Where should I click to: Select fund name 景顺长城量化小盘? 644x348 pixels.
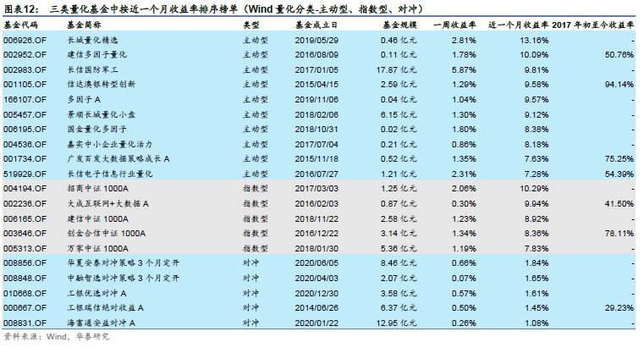click(x=101, y=114)
